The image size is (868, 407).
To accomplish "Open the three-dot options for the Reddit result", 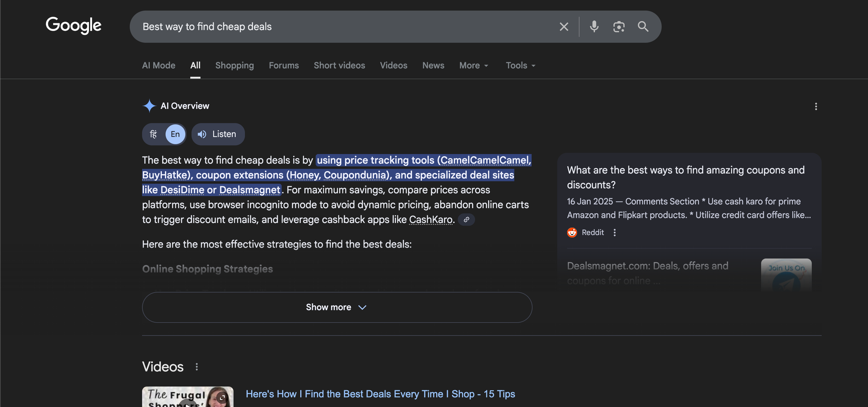I will [x=614, y=232].
